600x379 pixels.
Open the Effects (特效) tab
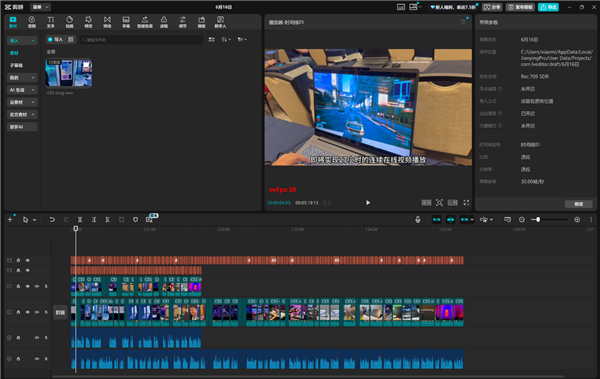pyautogui.click(x=88, y=22)
